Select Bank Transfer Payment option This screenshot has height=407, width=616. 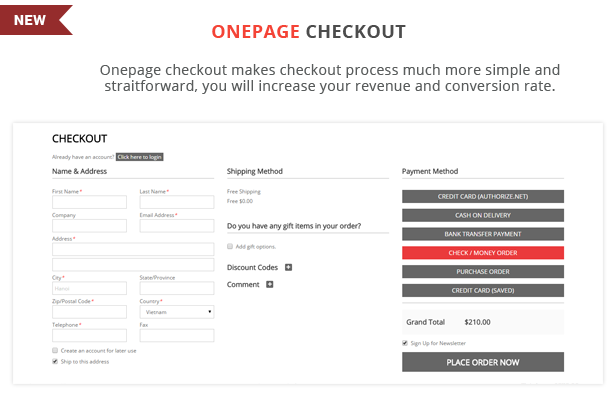click(483, 234)
